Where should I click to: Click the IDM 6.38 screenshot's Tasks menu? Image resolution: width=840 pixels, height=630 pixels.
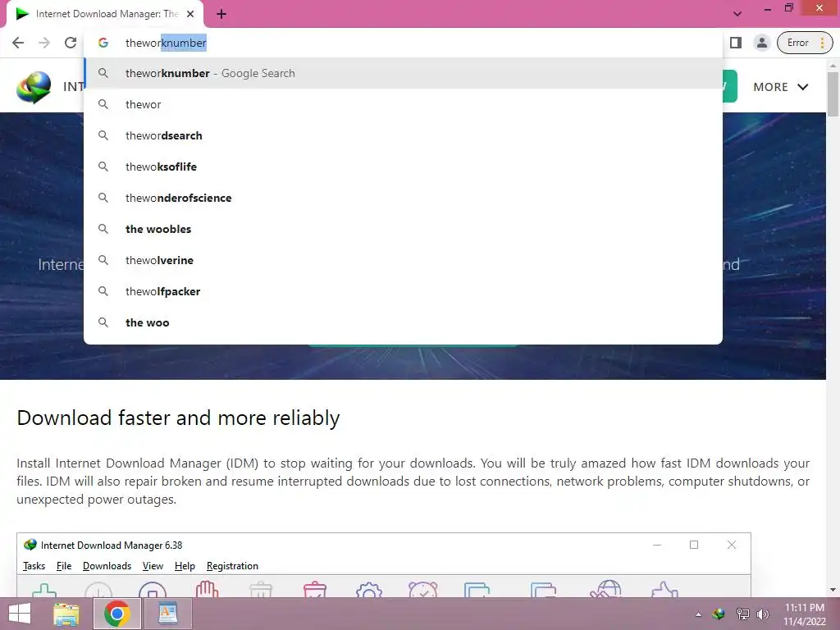tap(34, 566)
